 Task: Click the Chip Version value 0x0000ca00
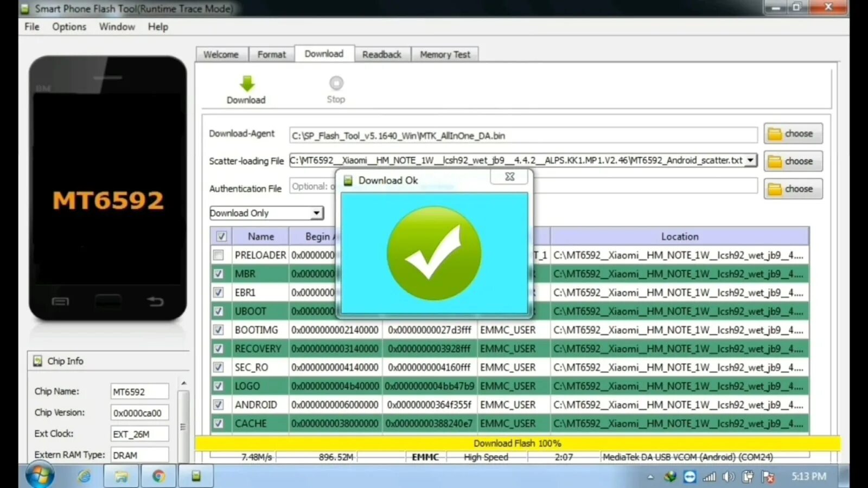tap(139, 413)
